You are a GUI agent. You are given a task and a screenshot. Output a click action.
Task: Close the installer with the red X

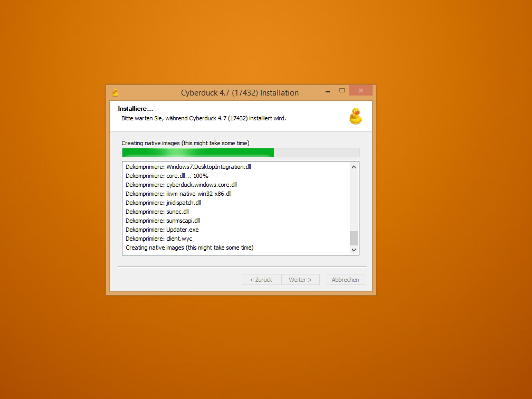360,91
